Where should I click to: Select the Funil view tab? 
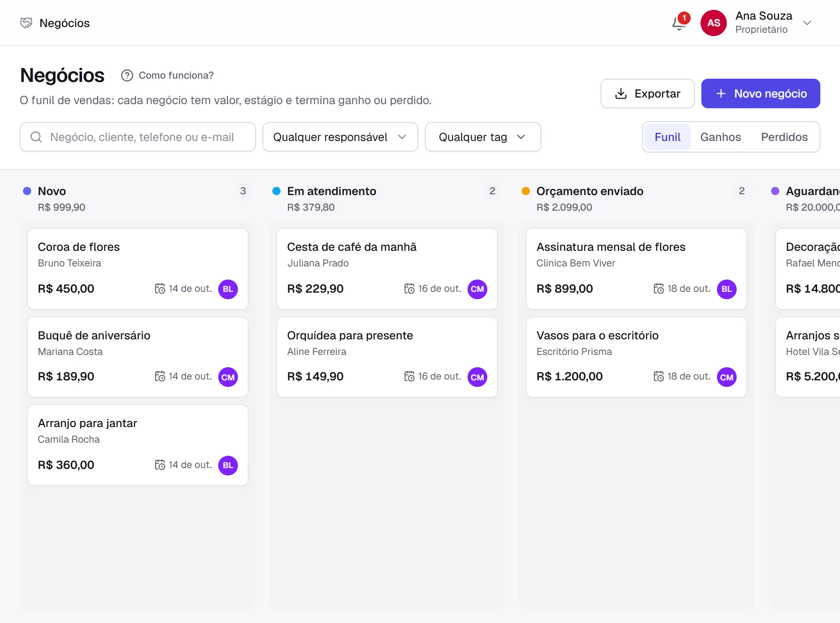667,137
